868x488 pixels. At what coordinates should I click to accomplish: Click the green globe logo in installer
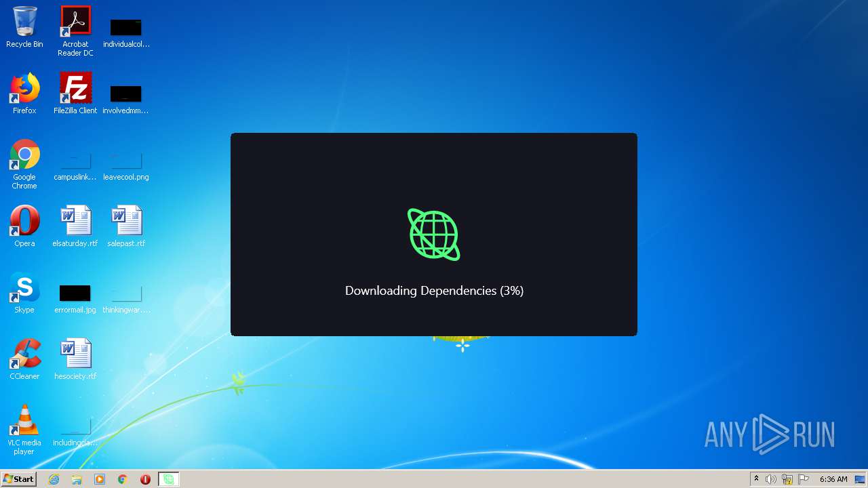[434, 235]
